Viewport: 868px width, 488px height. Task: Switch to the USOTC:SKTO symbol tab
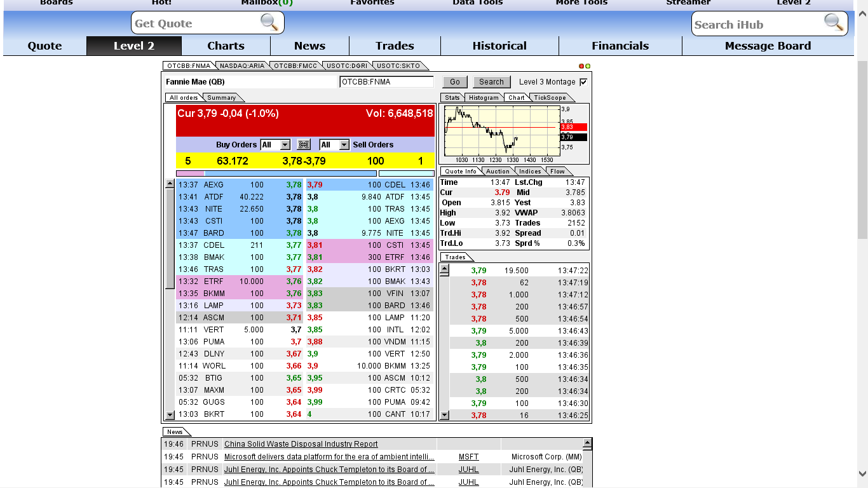pyautogui.click(x=398, y=65)
